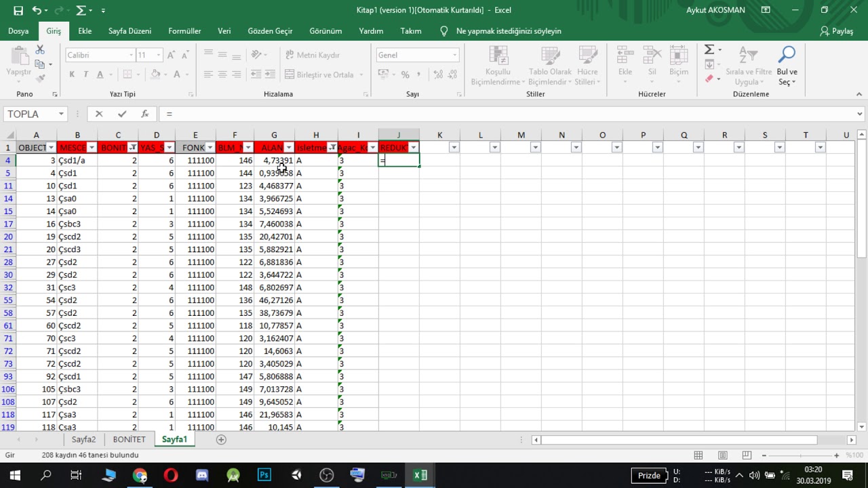Open the ALAN column filter dropdown
868x488 pixels.
point(289,148)
